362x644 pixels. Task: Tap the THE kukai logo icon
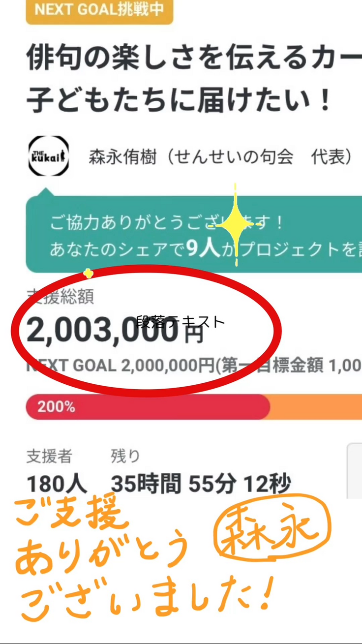(48, 156)
